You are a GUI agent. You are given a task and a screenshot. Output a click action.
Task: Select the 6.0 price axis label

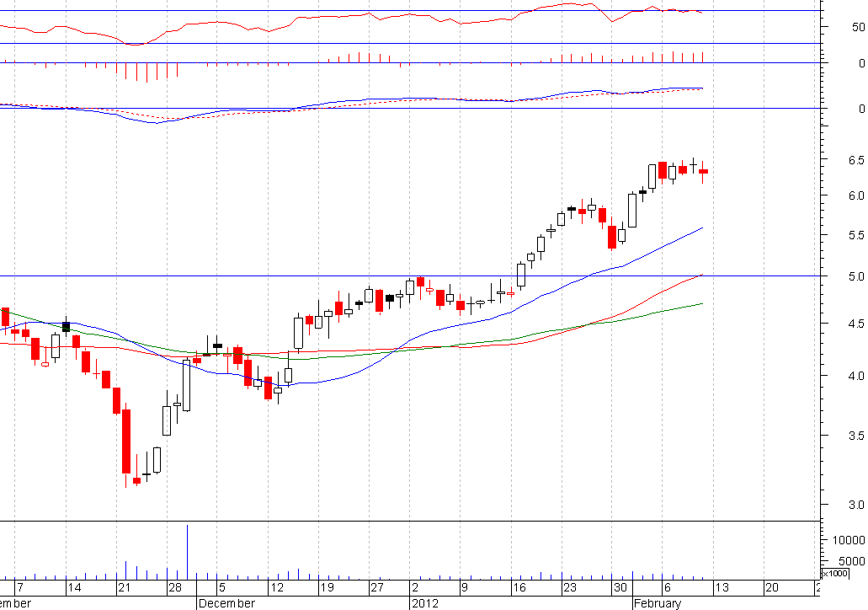tap(856, 195)
